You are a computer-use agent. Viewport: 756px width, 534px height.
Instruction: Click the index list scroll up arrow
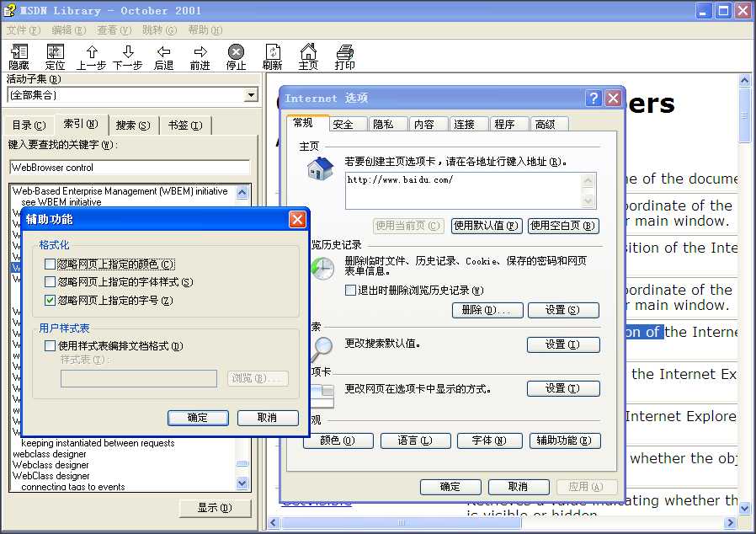click(242, 193)
